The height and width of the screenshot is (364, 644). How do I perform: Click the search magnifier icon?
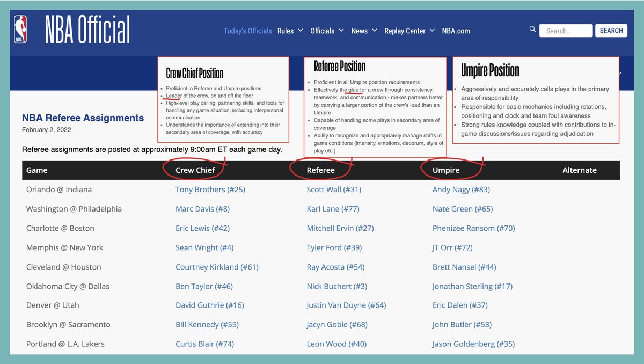532,30
